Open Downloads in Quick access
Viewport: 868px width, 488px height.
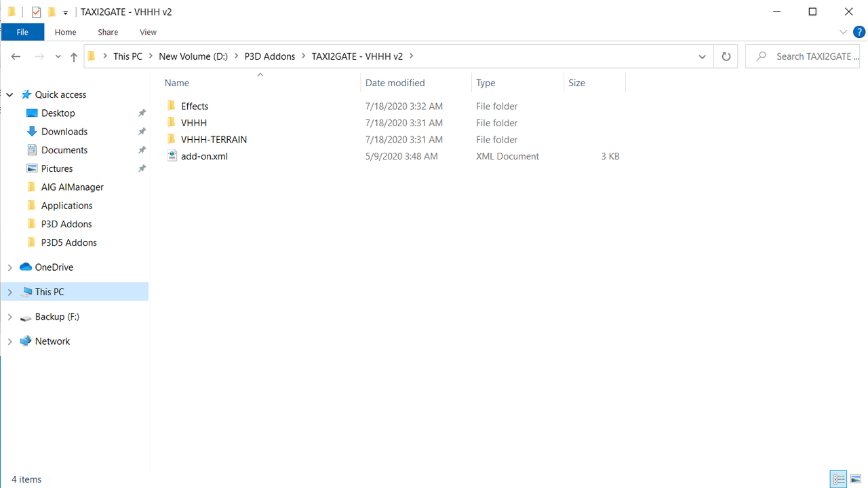64,132
